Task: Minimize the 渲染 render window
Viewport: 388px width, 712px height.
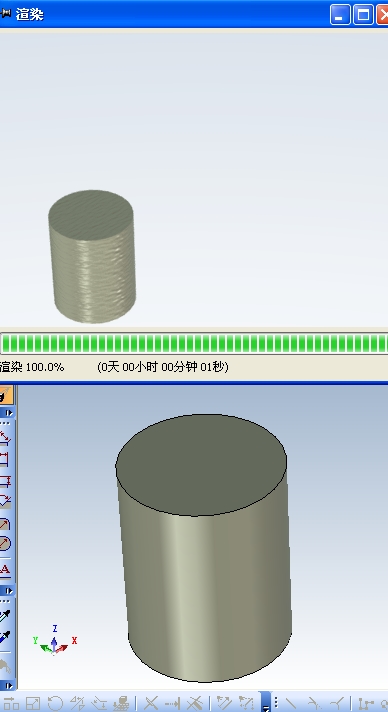Action: click(340, 15)
